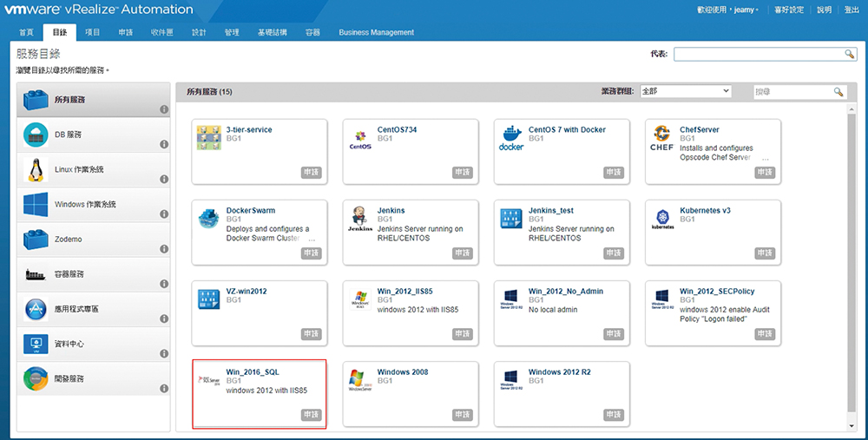Request the DockerSwarm service with 申請
This screenshot has width=868, height=440.
[311, 253]
